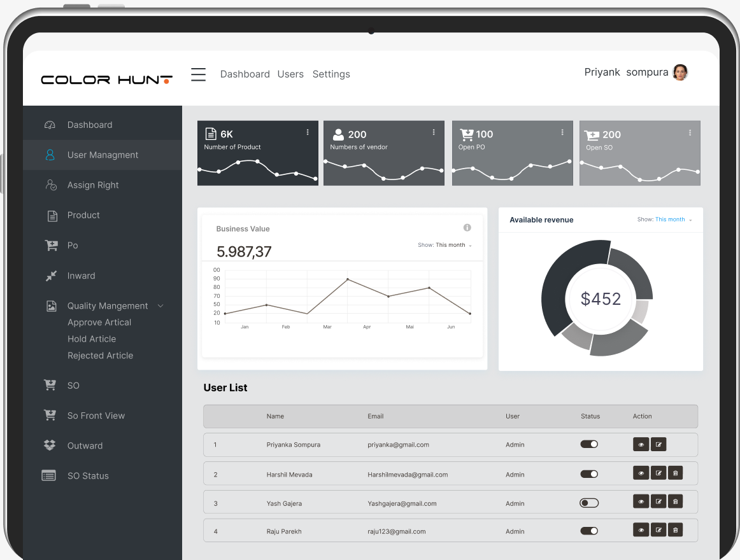This screenshot has height=560, width=740.
Task: Open Approve Artical submenu item
Action: [99, 322]
